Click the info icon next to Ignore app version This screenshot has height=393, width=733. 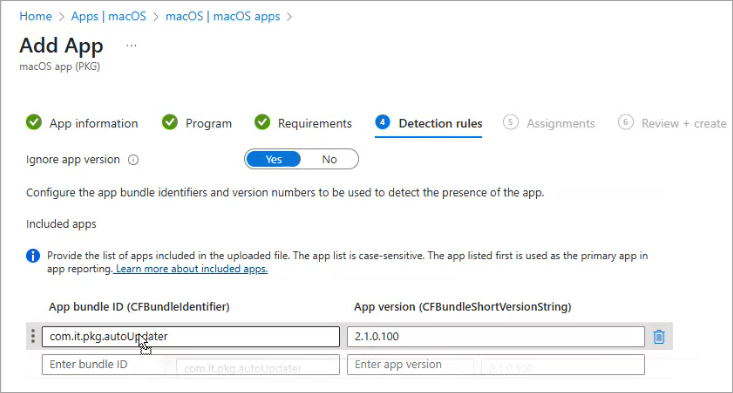pos(133,160)
